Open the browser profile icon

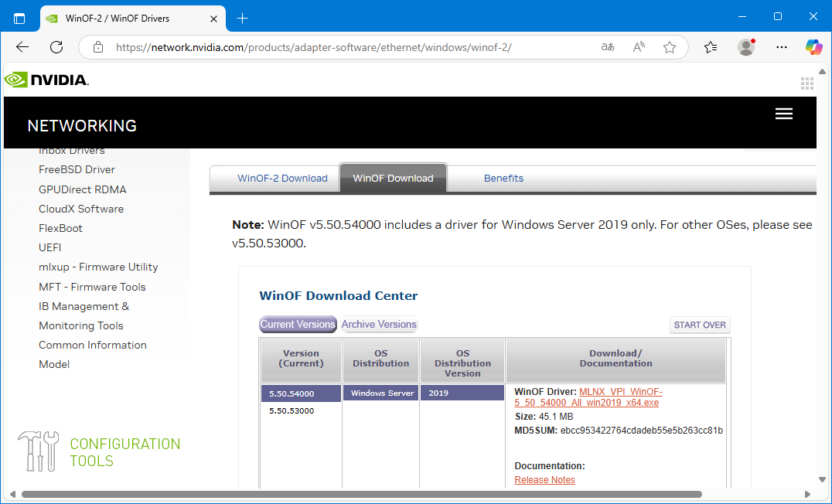click(746, 47)
